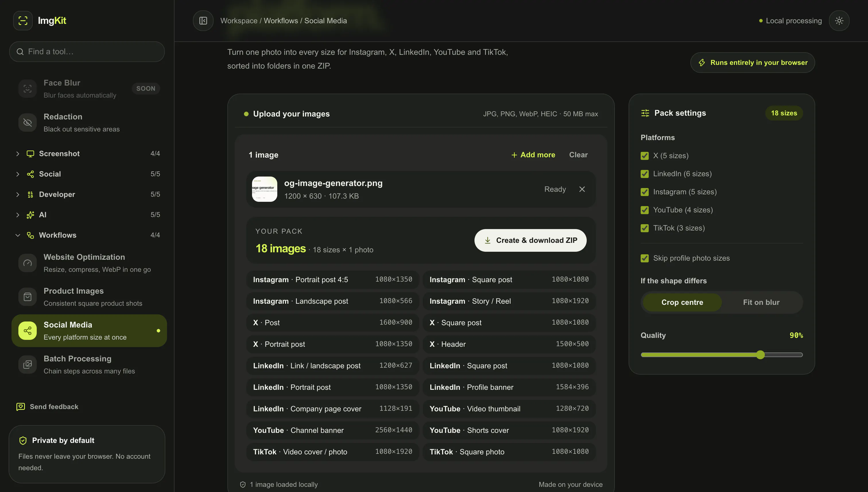
Task: Collapse the sidebar with the panel toggle icon
Action: tap(203, 21)
